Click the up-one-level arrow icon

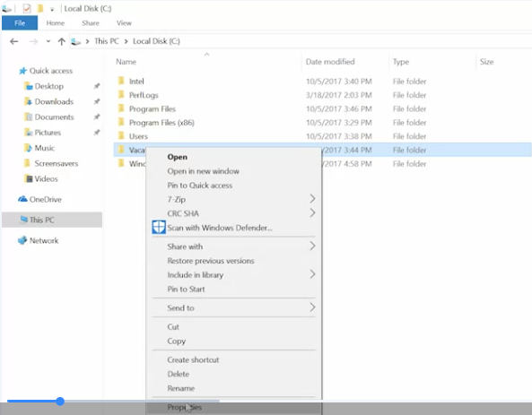[x=61, y=41]
